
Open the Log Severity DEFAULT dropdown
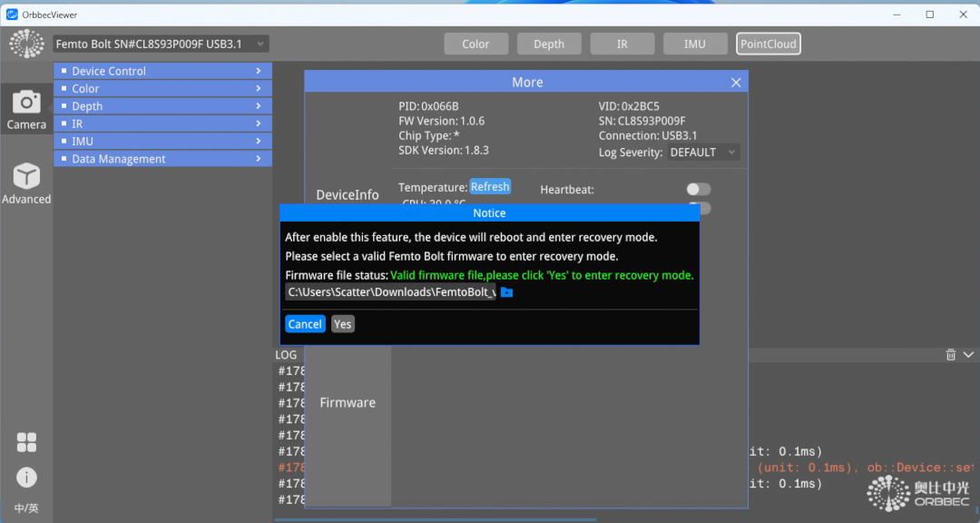point(704,153)
